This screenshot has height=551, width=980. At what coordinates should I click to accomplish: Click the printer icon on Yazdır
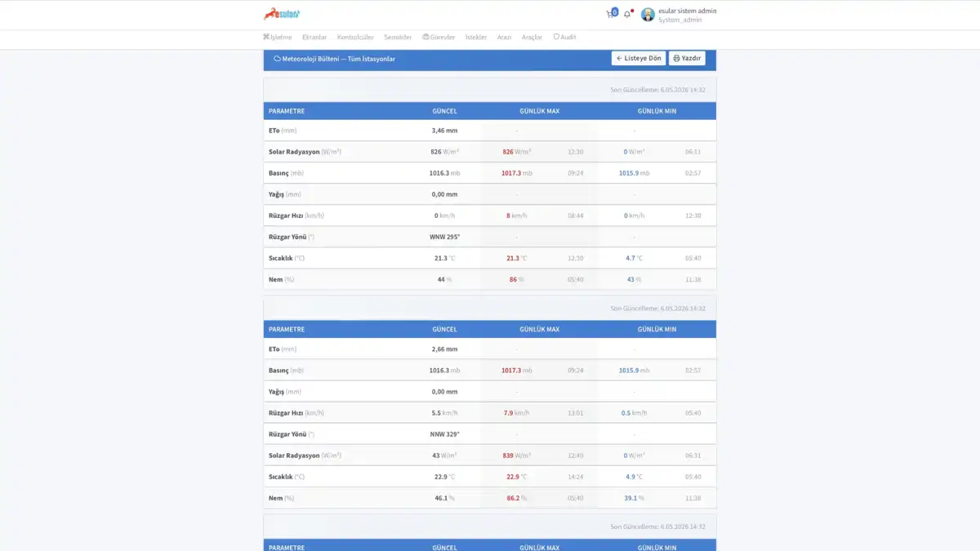pos(676,59)
